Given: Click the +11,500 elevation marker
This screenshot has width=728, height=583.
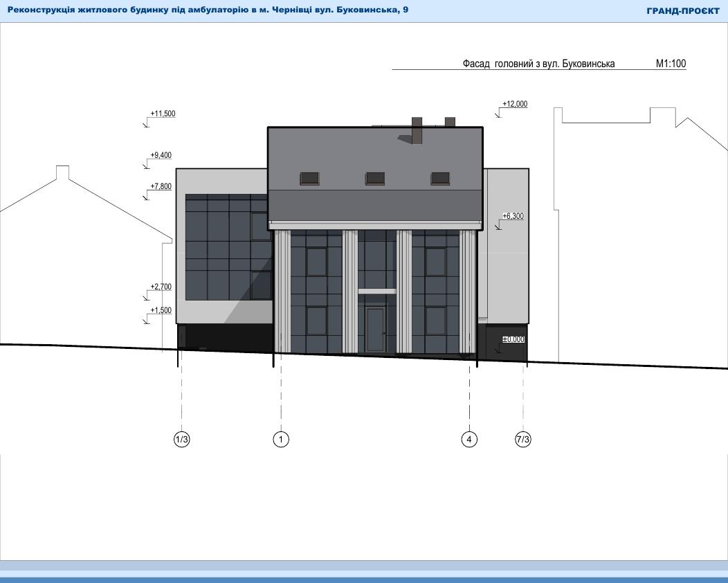Looking at the screenshot, I should (x=162, y=114).
